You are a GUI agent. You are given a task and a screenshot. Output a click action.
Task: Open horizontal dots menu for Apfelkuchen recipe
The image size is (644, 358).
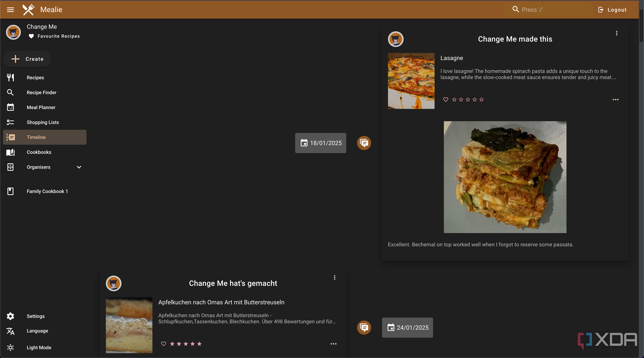click(x=334, y=344)
